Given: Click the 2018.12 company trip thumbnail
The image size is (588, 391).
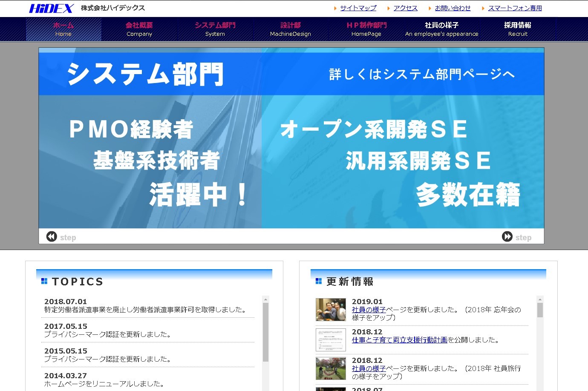Looking at the screenshot, I should click(331, 368).
